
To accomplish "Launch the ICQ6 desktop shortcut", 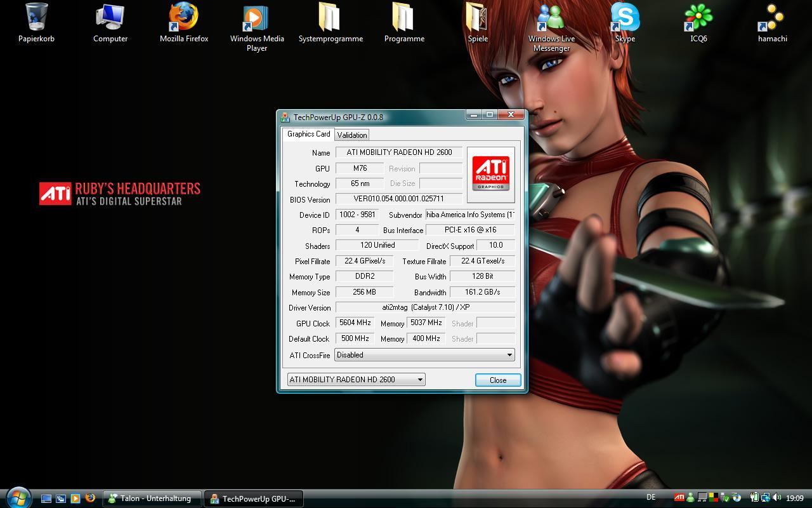I will [x=698, y=23].
